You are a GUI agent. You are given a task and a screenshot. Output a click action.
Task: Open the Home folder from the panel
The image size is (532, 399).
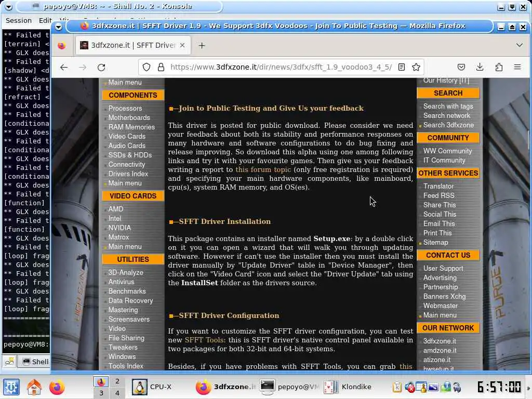pos(34,387)
